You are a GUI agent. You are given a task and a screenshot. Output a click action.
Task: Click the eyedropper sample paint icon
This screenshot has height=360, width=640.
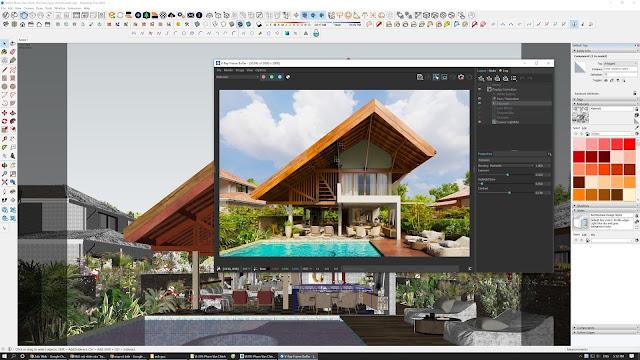click(637, 128)
